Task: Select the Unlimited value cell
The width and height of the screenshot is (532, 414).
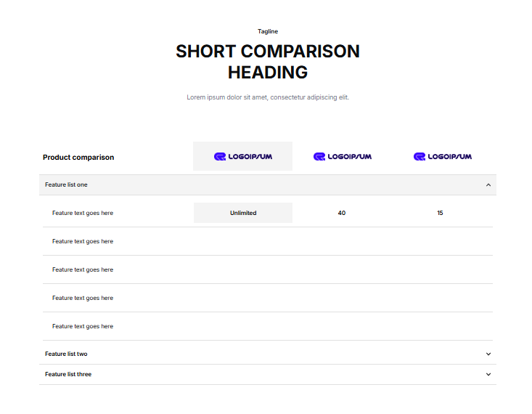Action: click(x=243, y=213)
